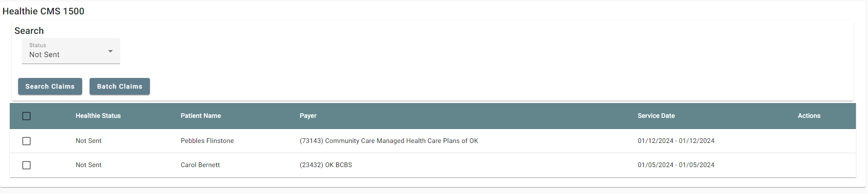Click the Service Date column header
Image resolution: width=868 pixels, height=194 pixels.
(656, 116)
